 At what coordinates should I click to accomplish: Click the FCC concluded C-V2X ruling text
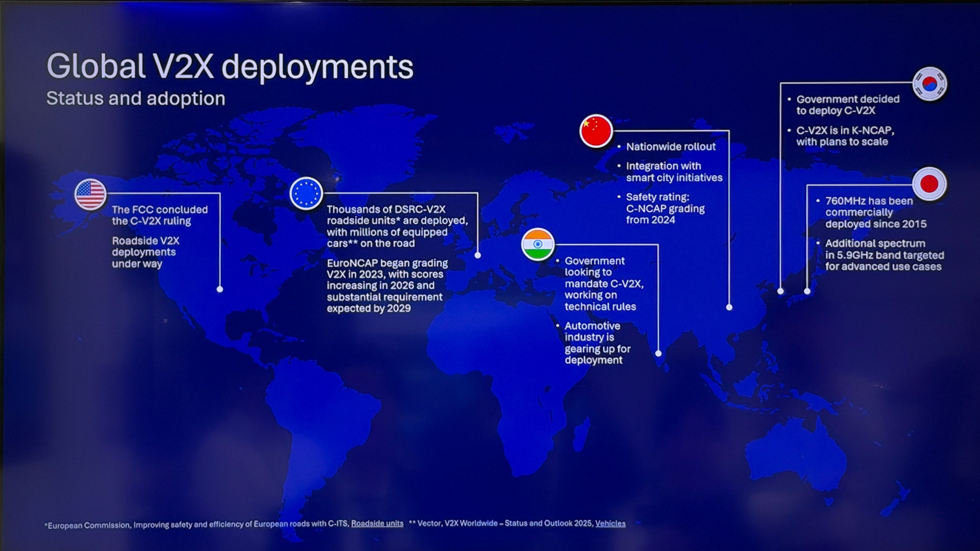160,215
